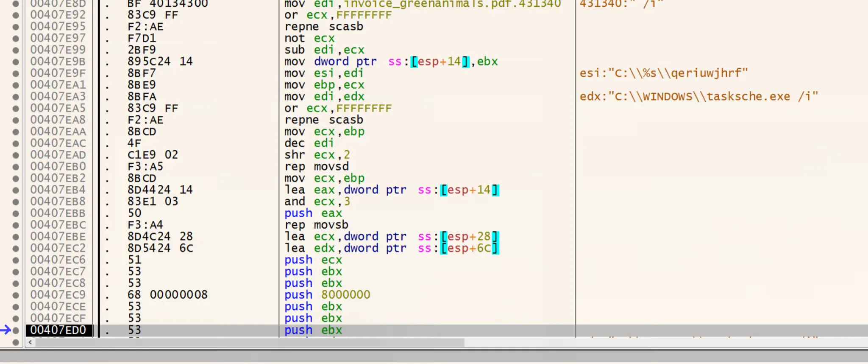Toggle breakpoint dot at address 00407EBC
Screen dimensions: 868x364
point(16,225)
